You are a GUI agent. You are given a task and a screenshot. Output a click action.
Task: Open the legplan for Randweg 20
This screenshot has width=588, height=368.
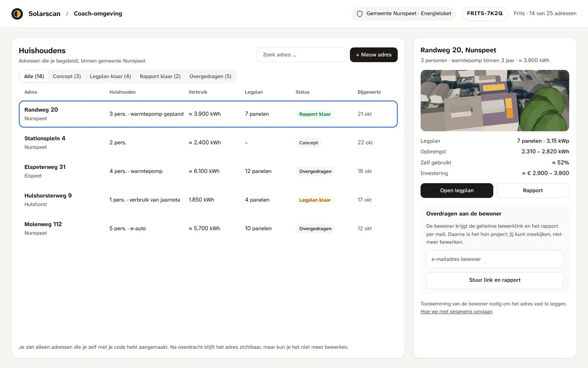(457, 191)
